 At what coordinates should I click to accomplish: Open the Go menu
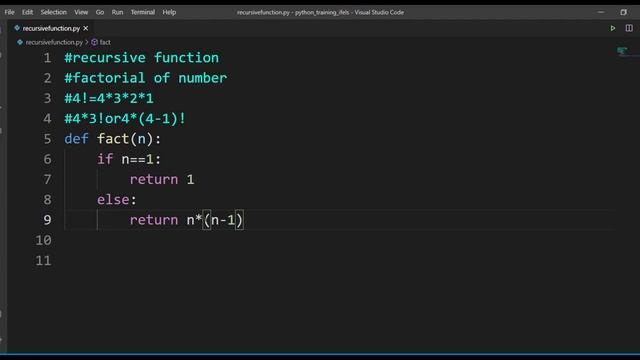100,12
